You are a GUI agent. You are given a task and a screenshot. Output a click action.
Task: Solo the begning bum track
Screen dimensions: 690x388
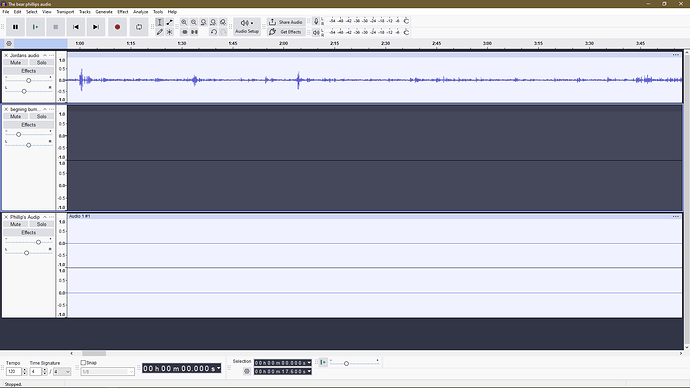[x=41, y=117]
